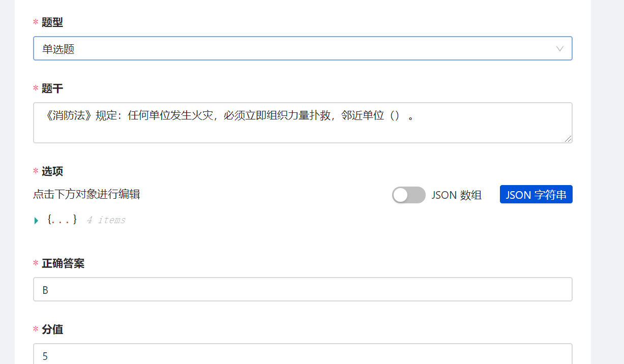The height and width of the screenshot is (364, 624).
Task: Expand the options object triangle arrow
Action: click(36, 220)
